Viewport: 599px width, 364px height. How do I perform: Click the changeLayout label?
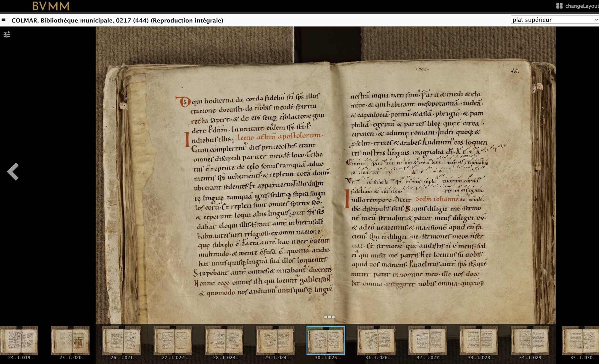point(582,6)
